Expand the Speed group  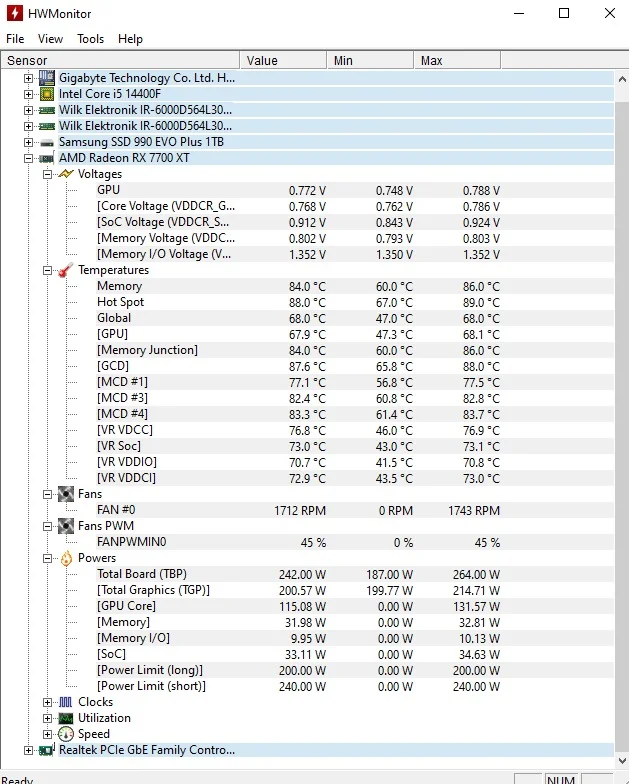point(48,734)
